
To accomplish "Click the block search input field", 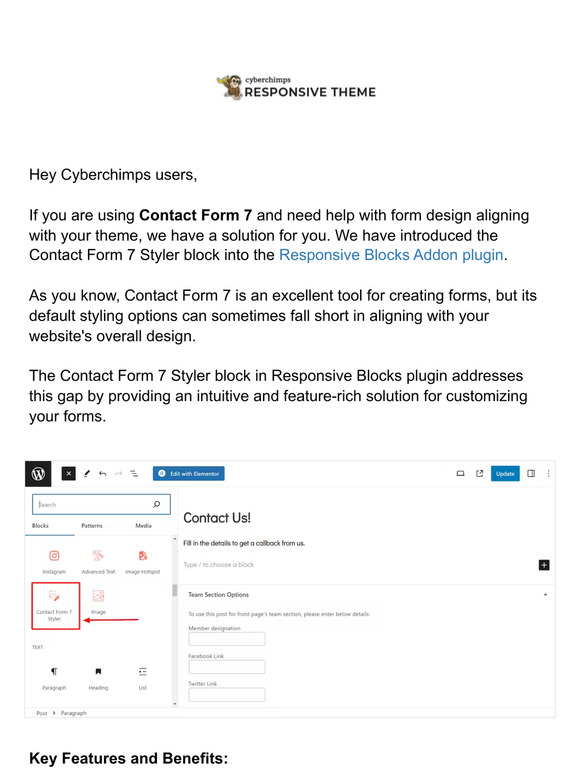I will (101, 504).
